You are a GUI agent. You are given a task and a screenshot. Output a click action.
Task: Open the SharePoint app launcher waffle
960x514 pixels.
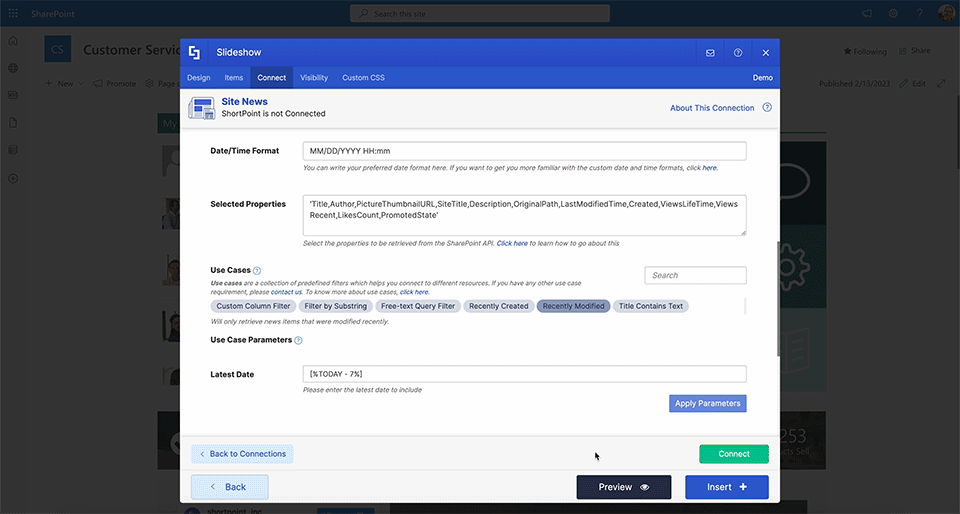[x=13, y=13]
